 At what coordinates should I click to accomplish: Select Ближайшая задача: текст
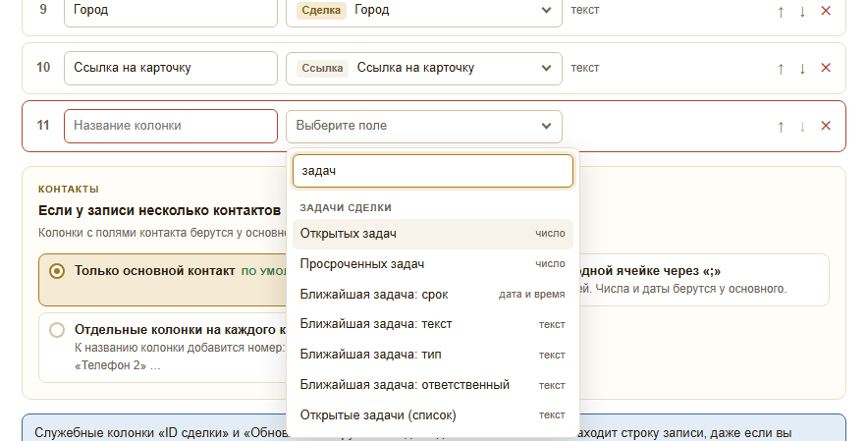click(x=433, y=324)
